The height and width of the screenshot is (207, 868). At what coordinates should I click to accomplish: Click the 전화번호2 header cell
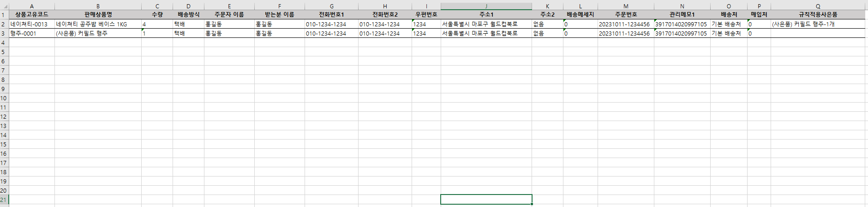click(x=385, y=15)
